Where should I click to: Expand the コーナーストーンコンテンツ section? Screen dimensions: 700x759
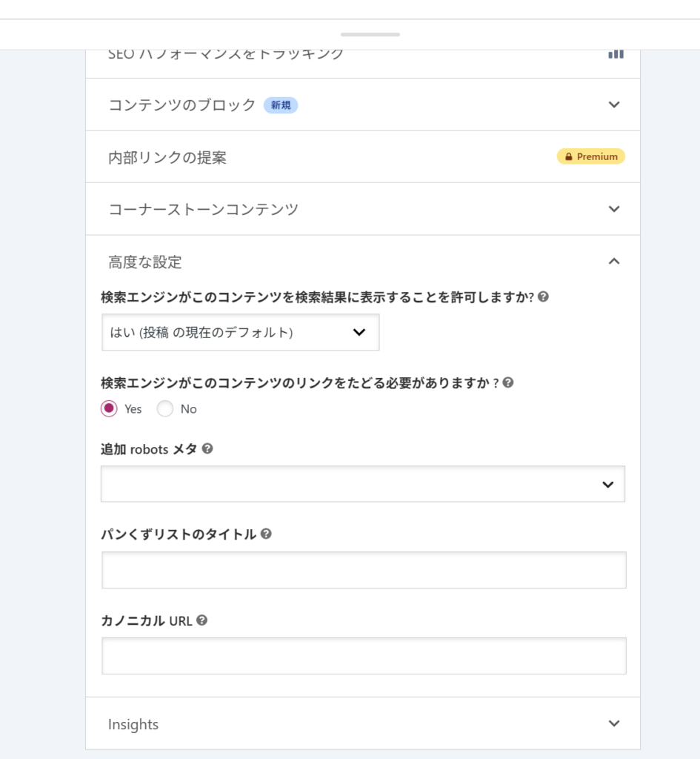tap(613, 209)
